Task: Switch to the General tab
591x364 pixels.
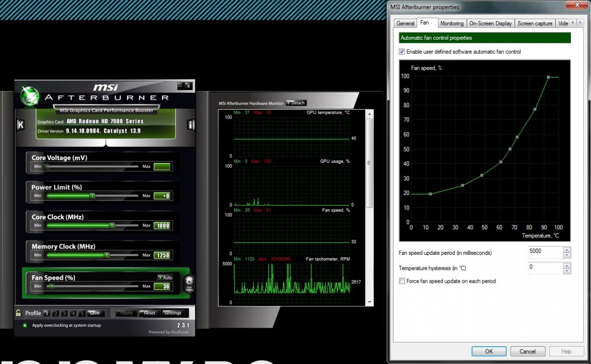Action: (405, 23)
